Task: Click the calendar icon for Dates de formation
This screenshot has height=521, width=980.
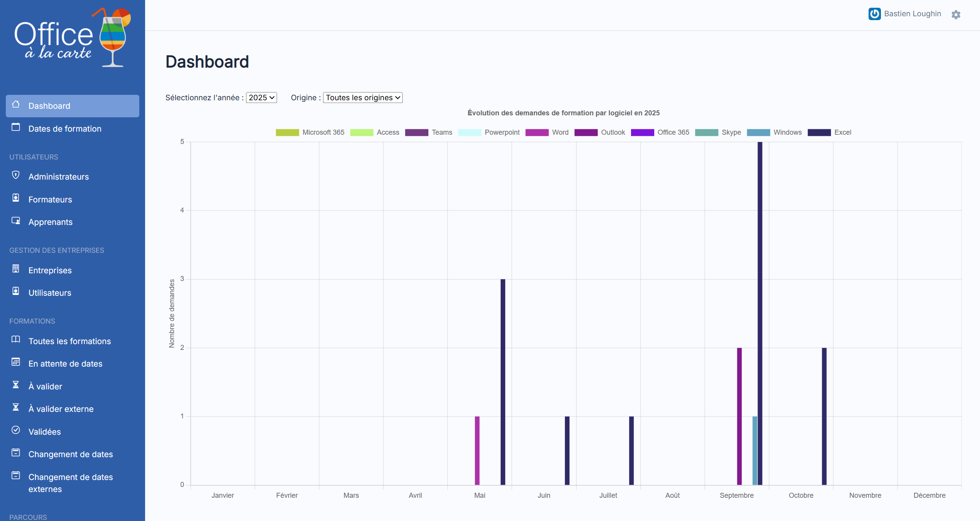Action: point(15,127)
